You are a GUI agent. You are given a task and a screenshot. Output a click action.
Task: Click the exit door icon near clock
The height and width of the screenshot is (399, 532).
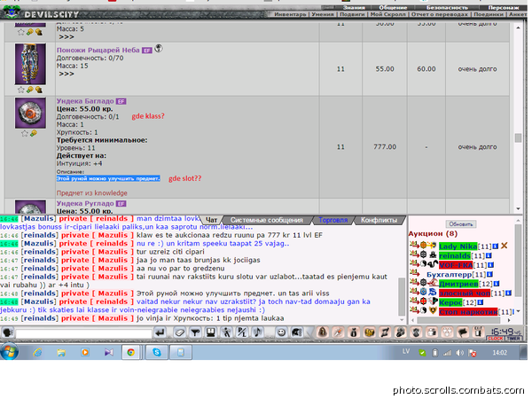click(479, 332)
